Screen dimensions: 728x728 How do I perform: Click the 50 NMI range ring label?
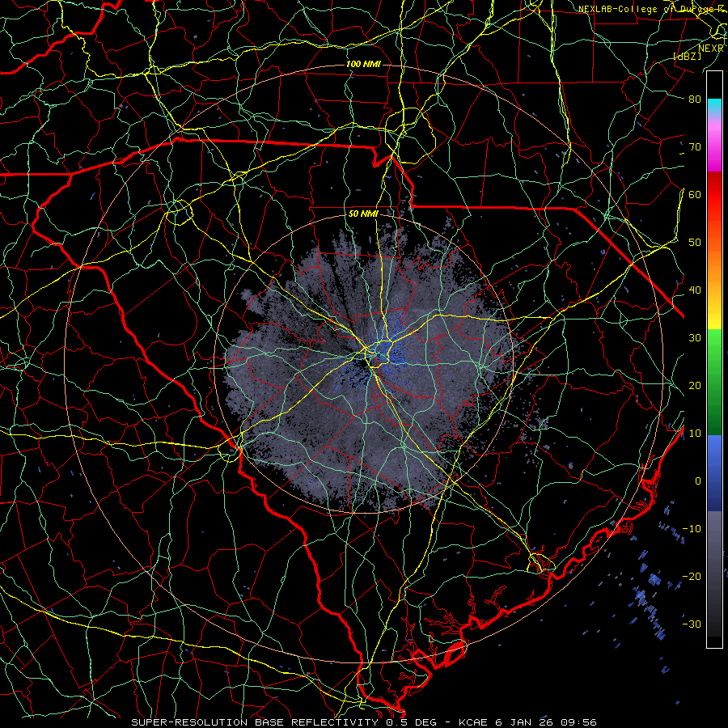click(363, 214)
